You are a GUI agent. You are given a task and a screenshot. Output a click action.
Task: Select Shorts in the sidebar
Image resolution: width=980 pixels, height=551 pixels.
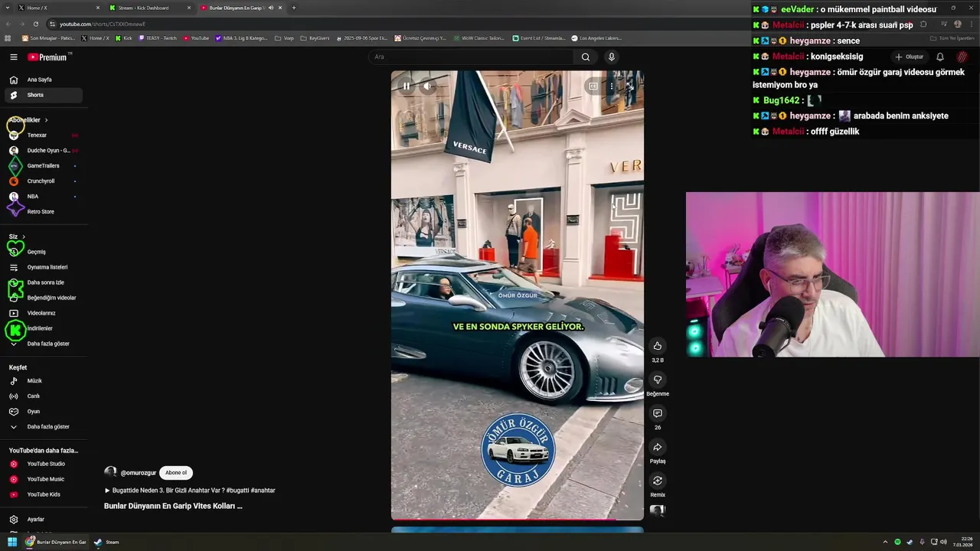44,95
